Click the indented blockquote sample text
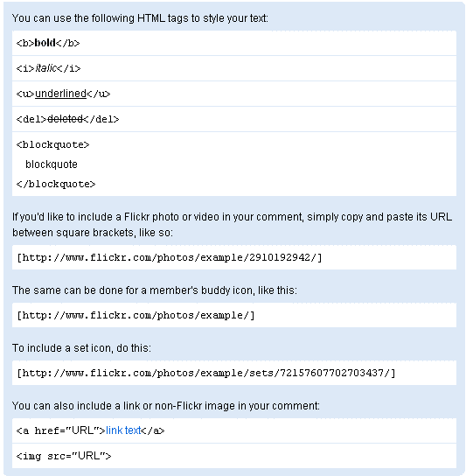The height and width of the screenshot is (476, 466). pos(52,164)
